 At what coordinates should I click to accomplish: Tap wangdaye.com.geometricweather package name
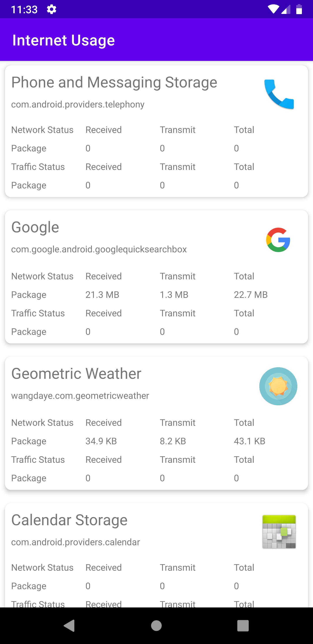(80, 396)
